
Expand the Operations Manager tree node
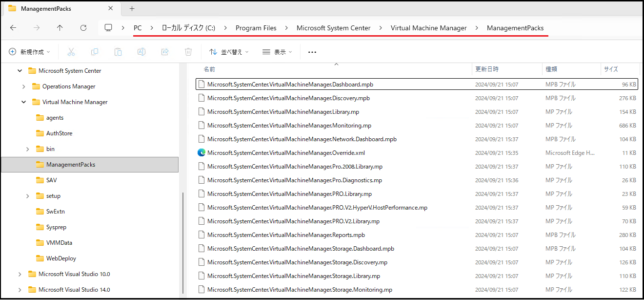(x=24, y=86)
